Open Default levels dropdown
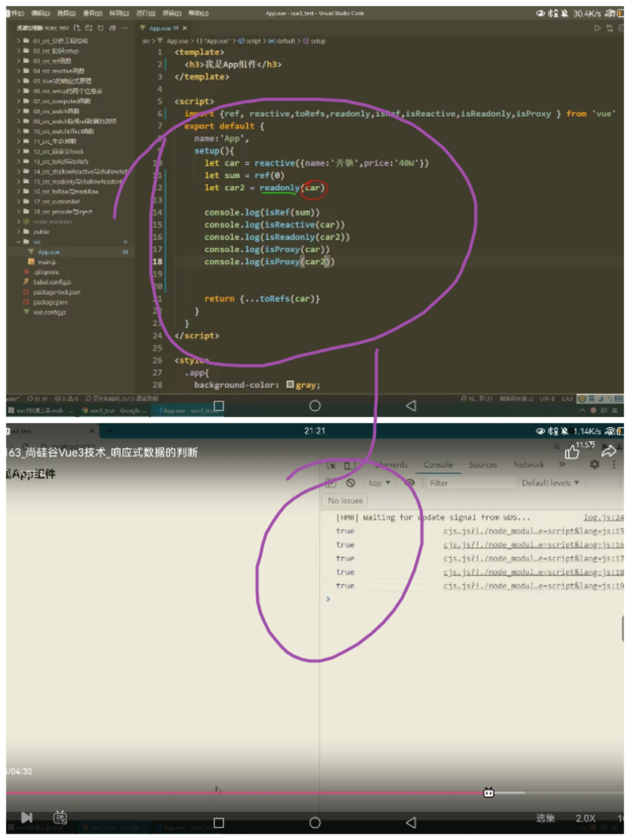This screenshot has width=630, height=840. coord(550,483)
